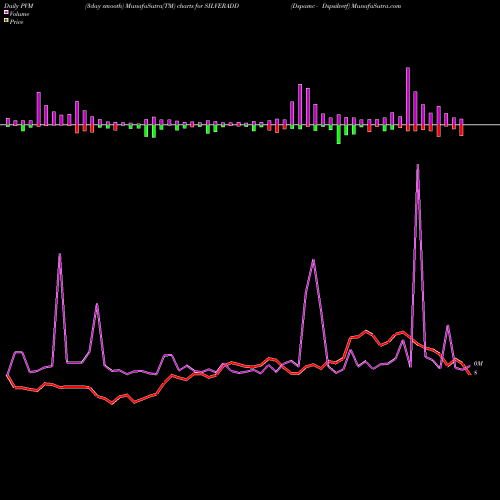The image size is (500, 500).
Task: Click the '(3day smooth) MunafaSutra(TM) charts for SILVERADD' heading
Action: (x=162, y=6)
